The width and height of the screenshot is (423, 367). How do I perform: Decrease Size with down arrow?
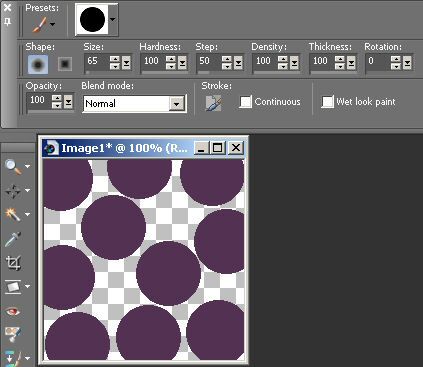pyautogui.click(x=115, y=66)
